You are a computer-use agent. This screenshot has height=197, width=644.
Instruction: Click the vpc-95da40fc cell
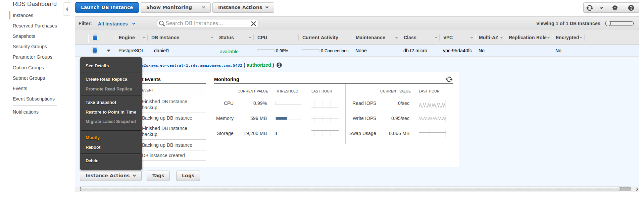[x=457, y=51]
